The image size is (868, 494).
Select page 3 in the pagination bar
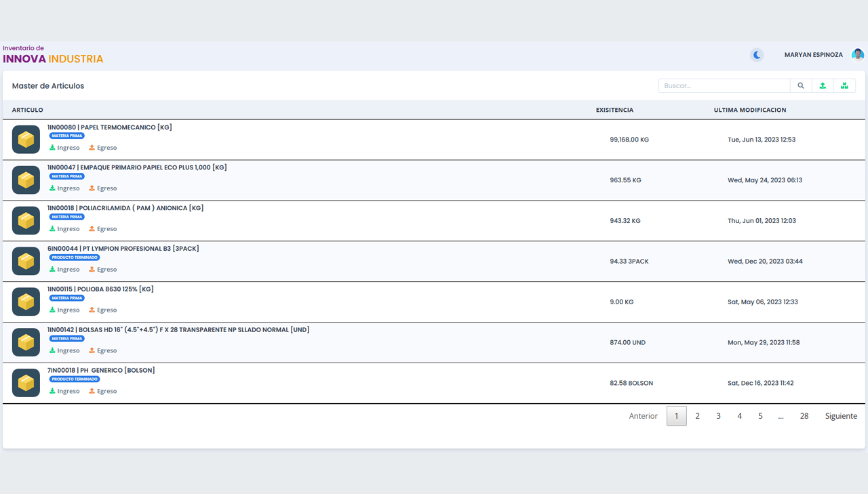tap(718, 415)
